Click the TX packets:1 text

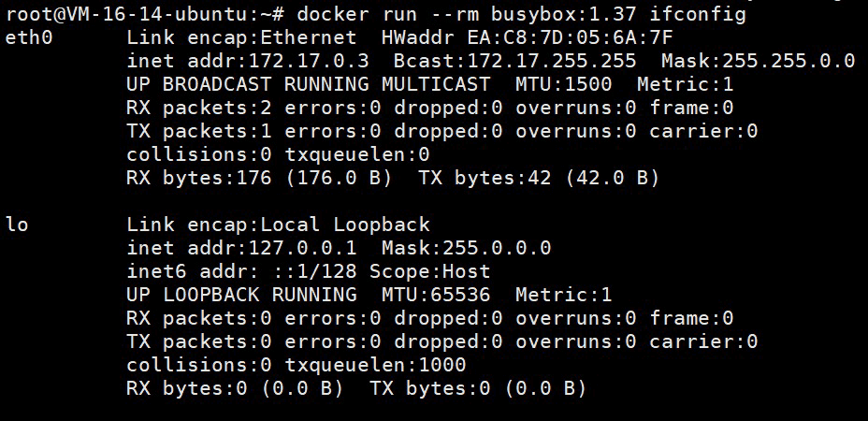[198, 132]
